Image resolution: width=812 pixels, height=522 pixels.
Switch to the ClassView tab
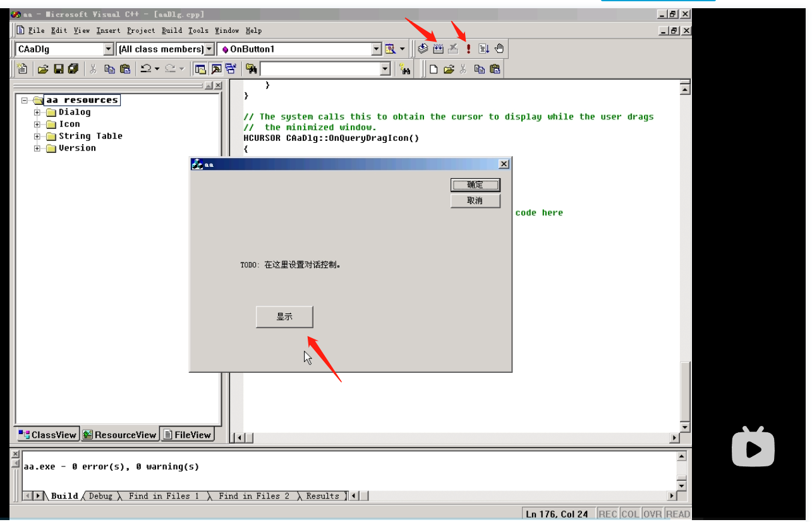coord(47,435)
